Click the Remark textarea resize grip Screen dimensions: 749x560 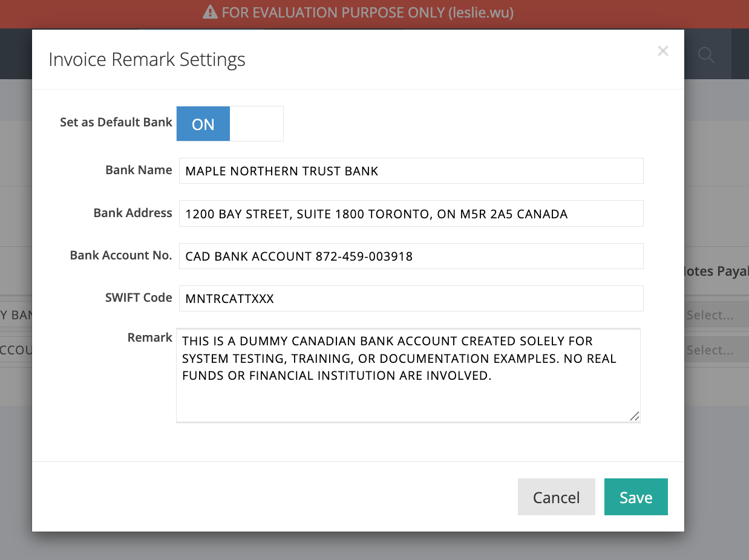635,417
